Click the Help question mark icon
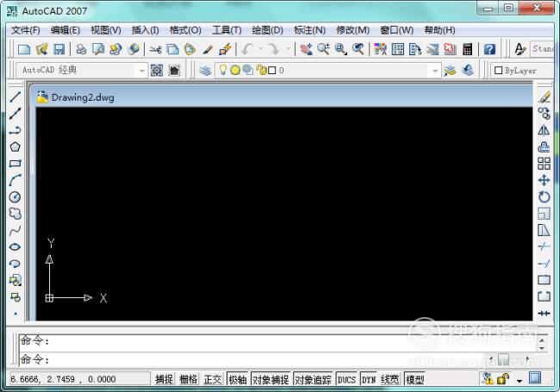560x392 pixels. (x=489, y=49)
